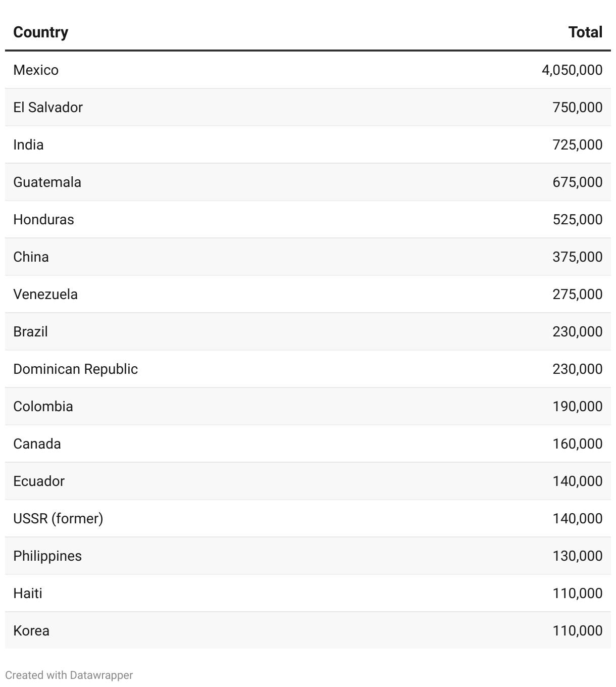
Task: Select Ecuador's country cell
Action: [39, 481]
